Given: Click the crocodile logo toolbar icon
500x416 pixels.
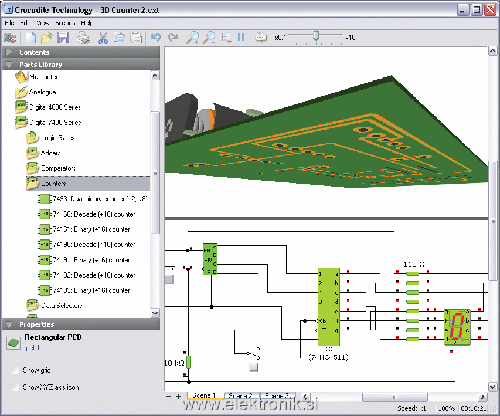Looking at the screenshot, I should coord(10,37).
